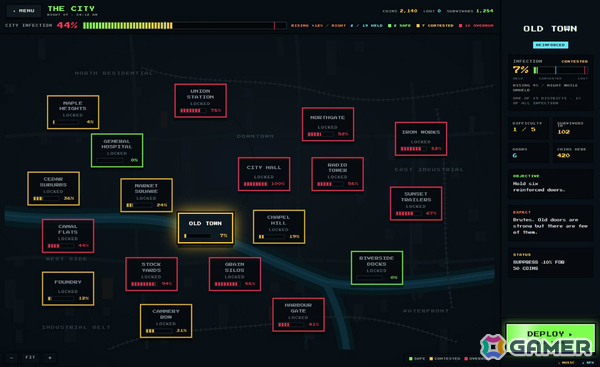Click the Contested legend swatch at bottom
Image resolution: width=600 pixels, height=367 pixels.
coord(431,359)
